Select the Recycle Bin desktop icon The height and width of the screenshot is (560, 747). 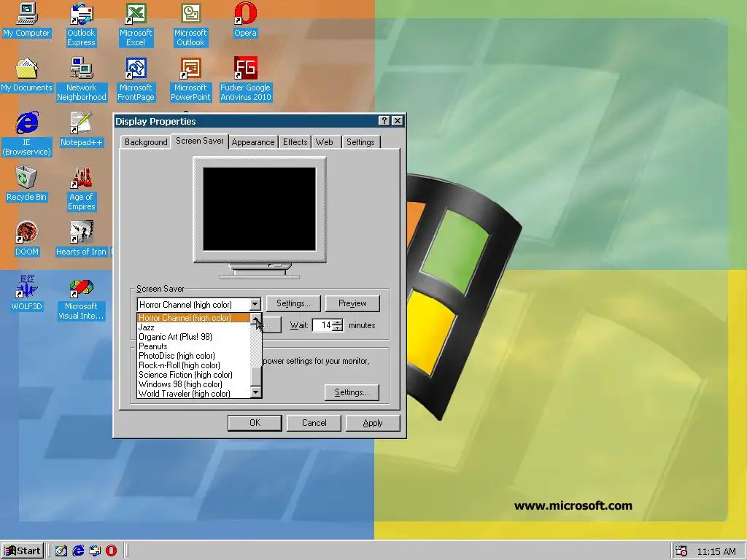pos(26,184)
